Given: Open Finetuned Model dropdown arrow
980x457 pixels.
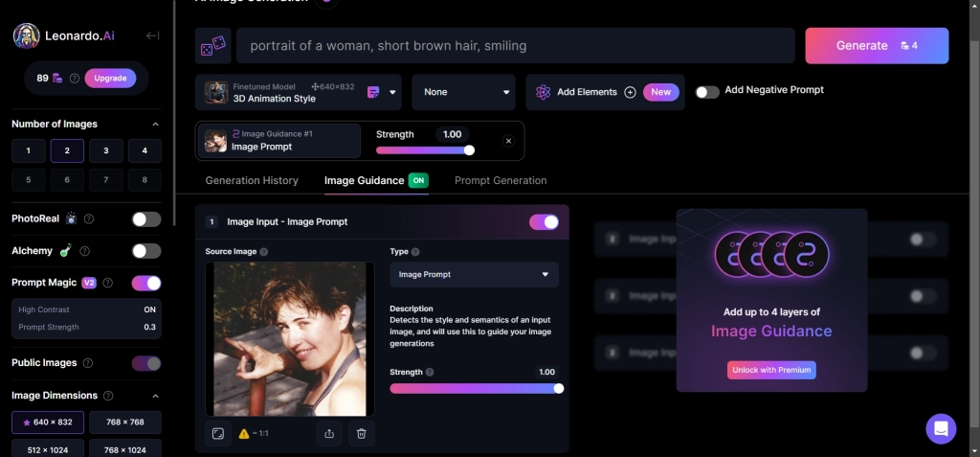Looking at the screenshot, I should (392, 92).
